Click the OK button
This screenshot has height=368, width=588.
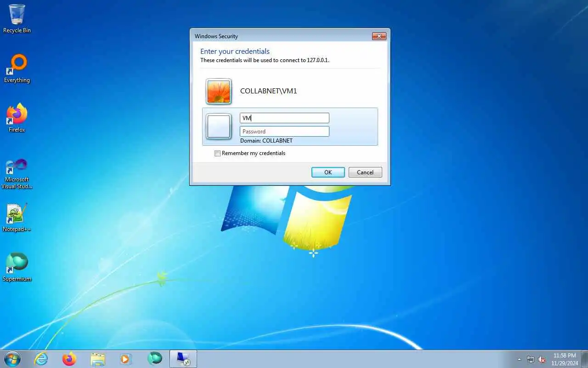328,172
